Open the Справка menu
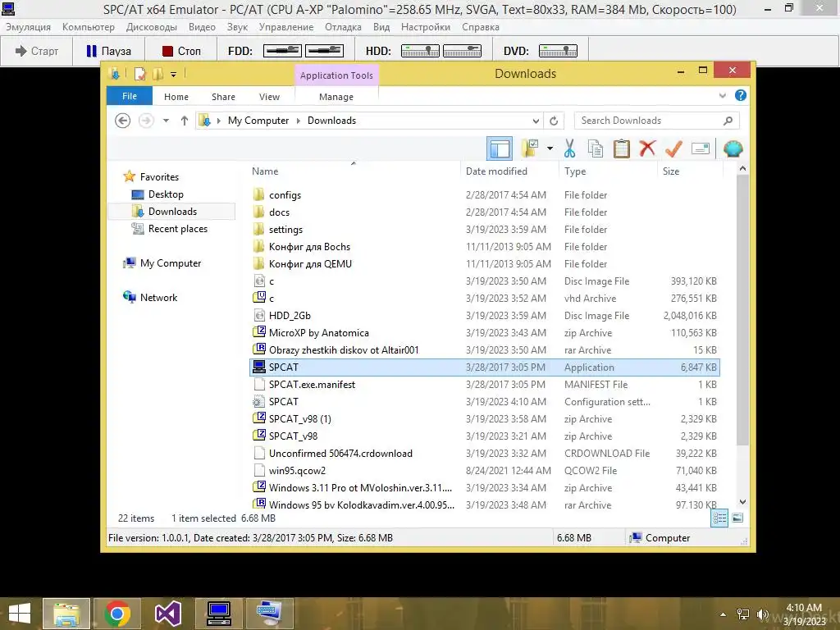The height and width of the screenshot is (630, 840). click(481, 27)
